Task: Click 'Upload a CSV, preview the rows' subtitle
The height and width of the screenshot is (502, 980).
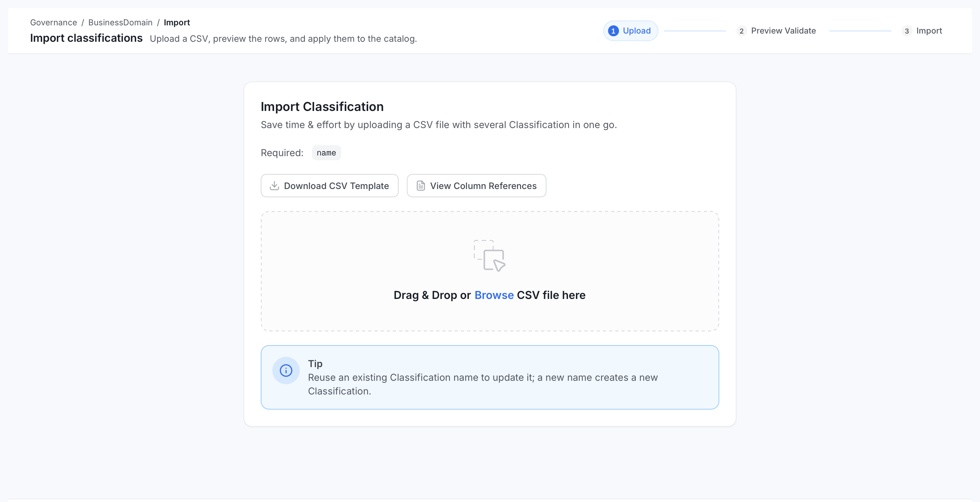Action: tap(283, 39)
